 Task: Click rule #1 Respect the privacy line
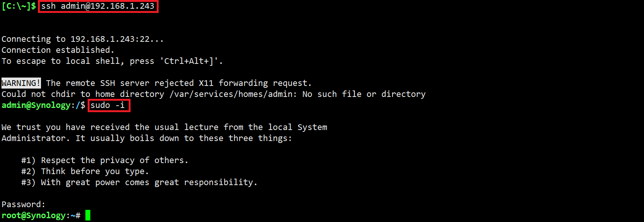(105, 160)
